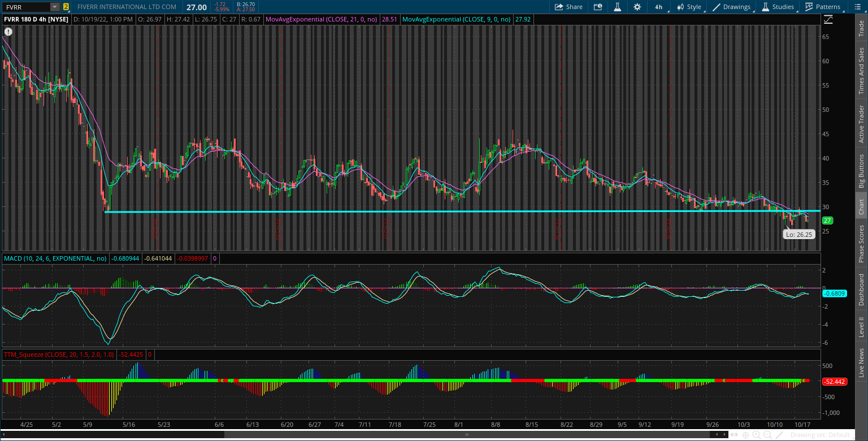Viewport: 868px width, 441px height.
Task: Open the Drawings dropdown menu
Action: pos(733,7)
